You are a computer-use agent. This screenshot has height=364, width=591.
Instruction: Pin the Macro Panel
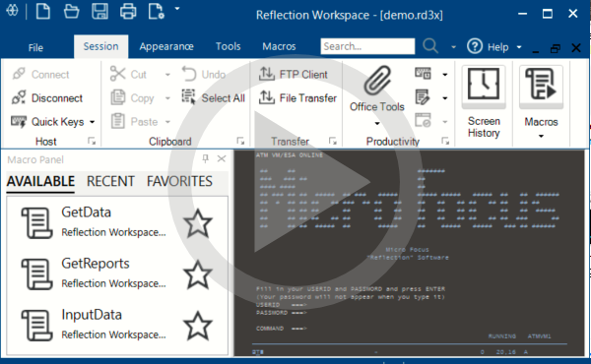206,158
